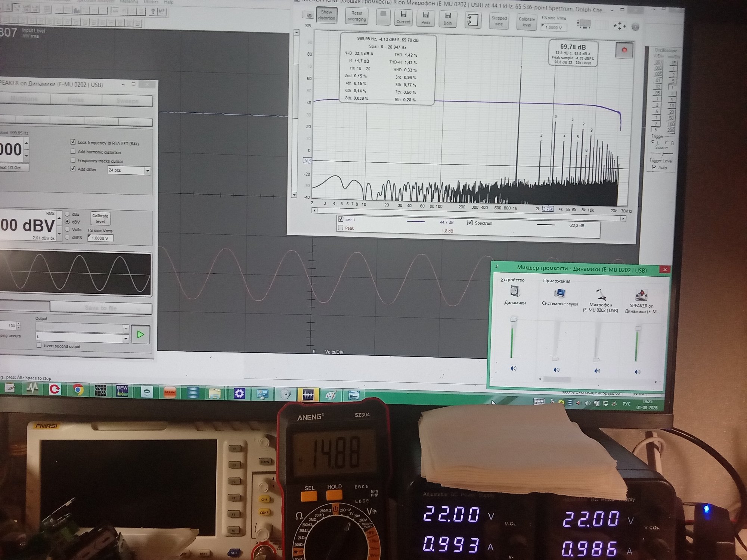Enable Add harmonic distortion checkbox
Screen dimensions: 747x560
click(x=73, y=151)
